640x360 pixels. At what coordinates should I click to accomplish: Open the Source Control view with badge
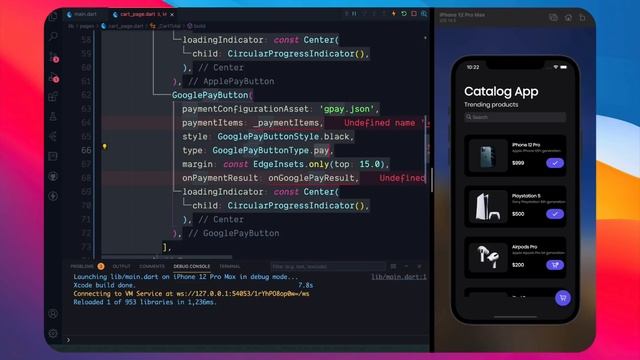[53, 57]
